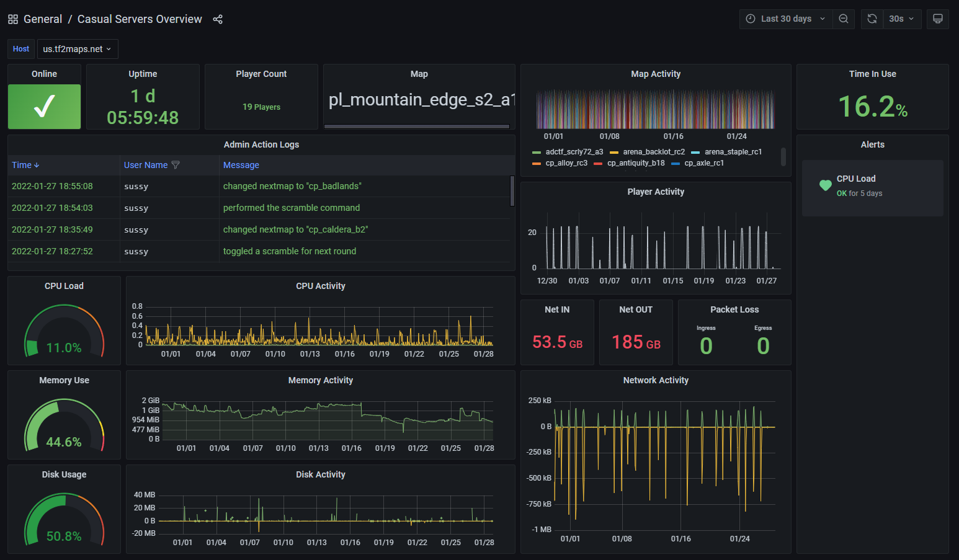This screenshot has height=560, width=959.
Task: Click the Map Activity legend scrollbar
Action: click(x=783, y=156)
